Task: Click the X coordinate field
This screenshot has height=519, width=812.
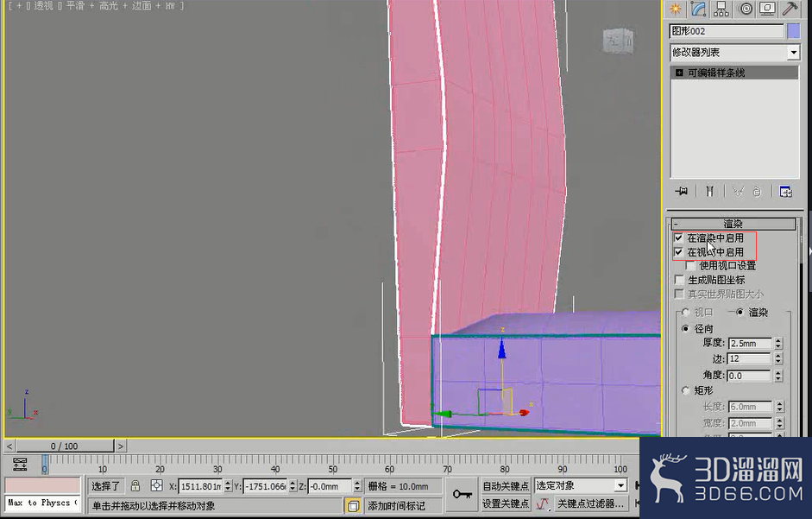Action: [200, 486]
